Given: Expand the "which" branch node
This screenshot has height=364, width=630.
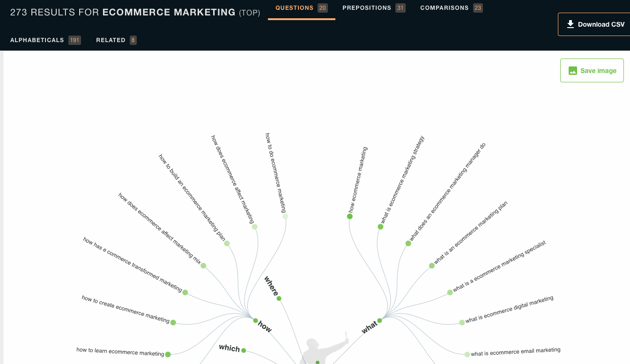Looking at the screenshot, I should pyautogui.click(x=244, y=350).
